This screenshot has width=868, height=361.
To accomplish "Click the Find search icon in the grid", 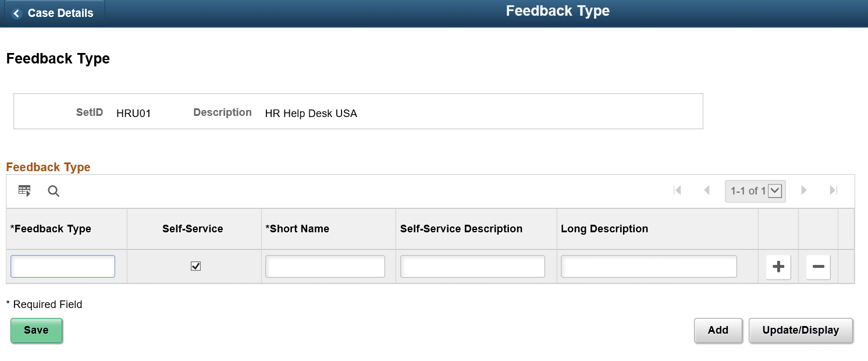I will click(x=54, y=191).
